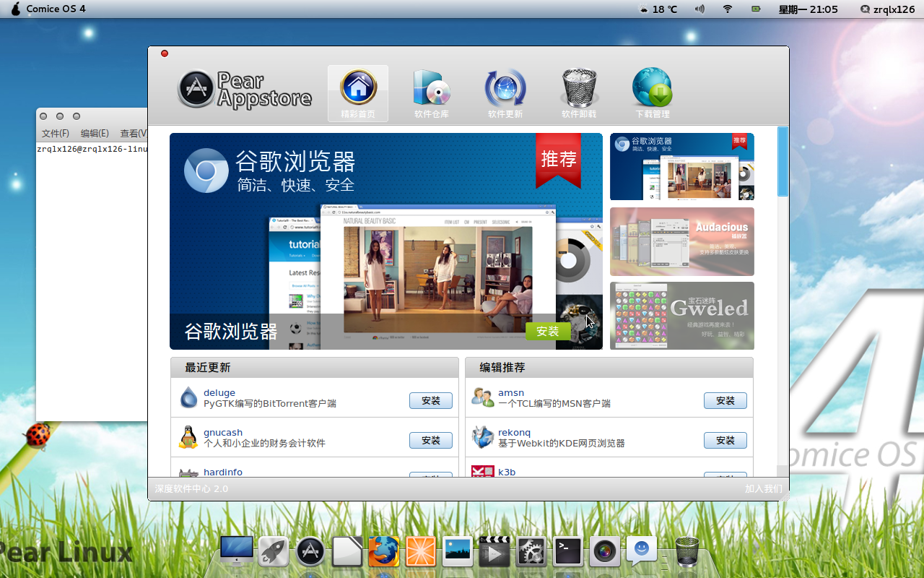Image resolution: width=924 pixels, height=578 pixels.
Task: Click the rekonq globe icon
Action: 482,437
